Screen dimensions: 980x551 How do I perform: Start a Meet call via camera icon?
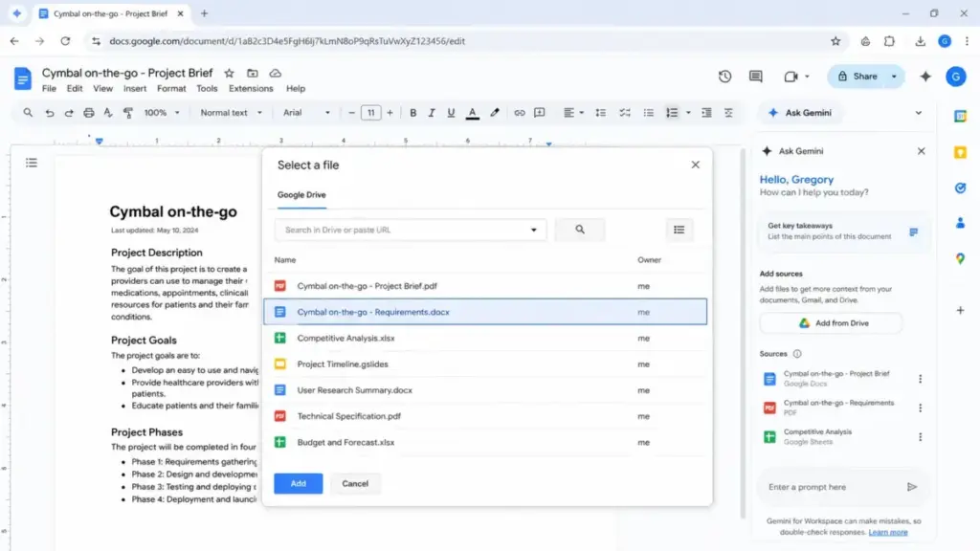coord(791,77)
